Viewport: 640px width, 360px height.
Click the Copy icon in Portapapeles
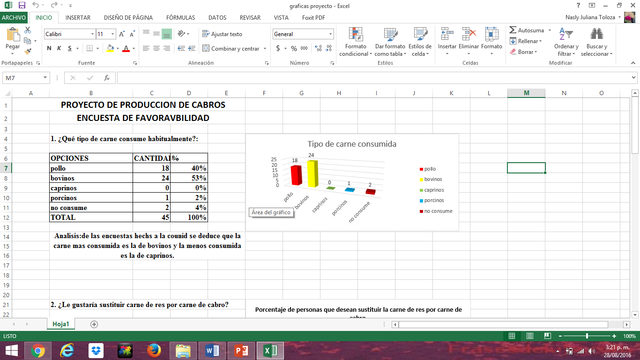pyautogui.click(x=28, y=41)
